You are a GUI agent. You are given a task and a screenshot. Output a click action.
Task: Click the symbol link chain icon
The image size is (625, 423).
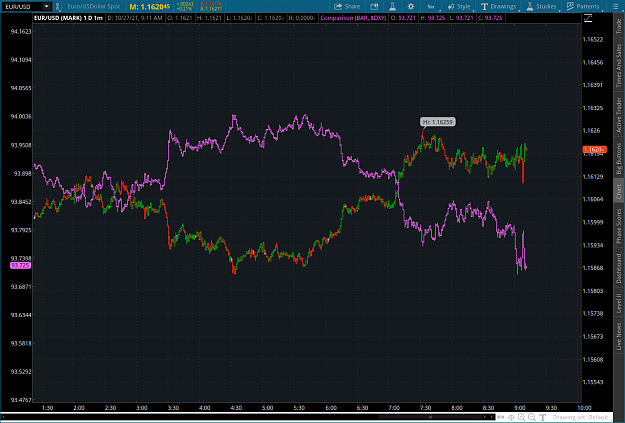(57, 6)
